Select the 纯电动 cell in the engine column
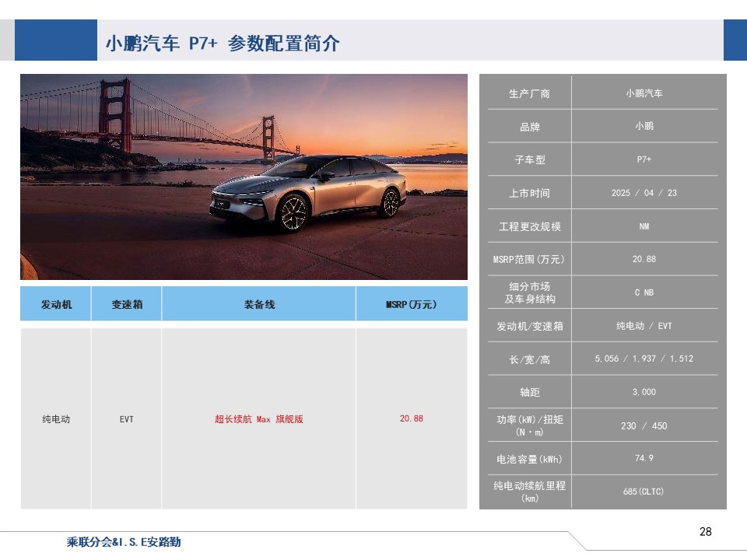This screenshot has height=560, width=747. 56,419
